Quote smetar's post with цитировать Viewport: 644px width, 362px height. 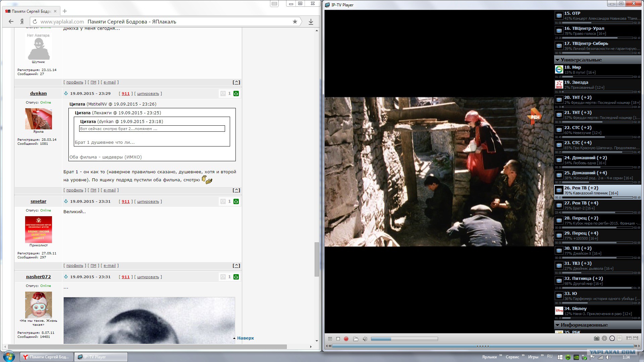(148, 201)
